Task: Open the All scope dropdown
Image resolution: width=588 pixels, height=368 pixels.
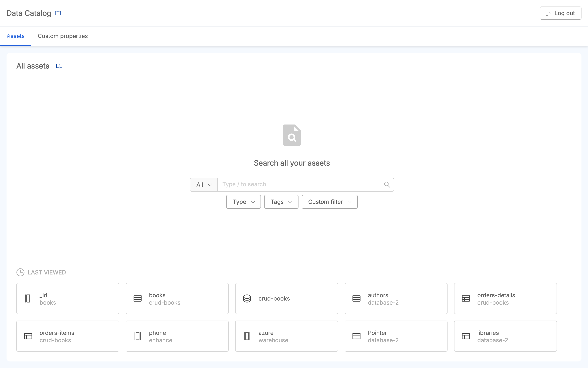Action: (x=204, y=184)
